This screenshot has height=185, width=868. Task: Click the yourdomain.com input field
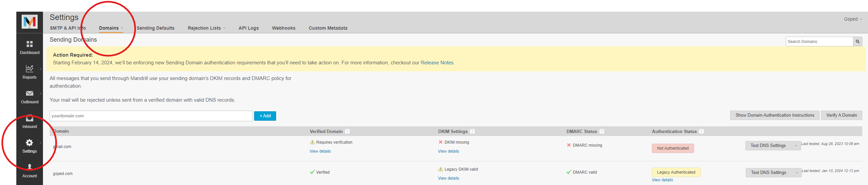click(151, 116)
